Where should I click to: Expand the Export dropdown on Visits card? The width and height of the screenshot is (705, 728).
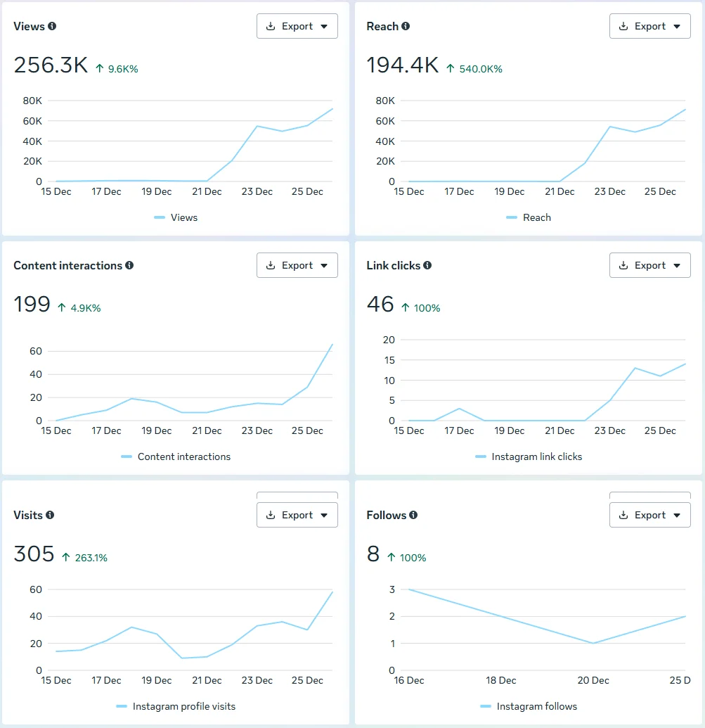[x=323, y=514]
